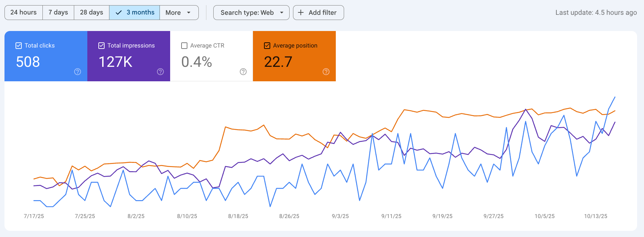Expand the More date range dropdown
The image size is (644, 237).
(x=179, y=13)
